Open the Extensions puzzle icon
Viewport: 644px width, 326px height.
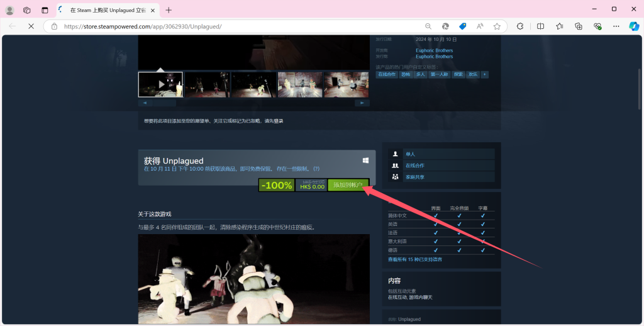coord(520,26)
